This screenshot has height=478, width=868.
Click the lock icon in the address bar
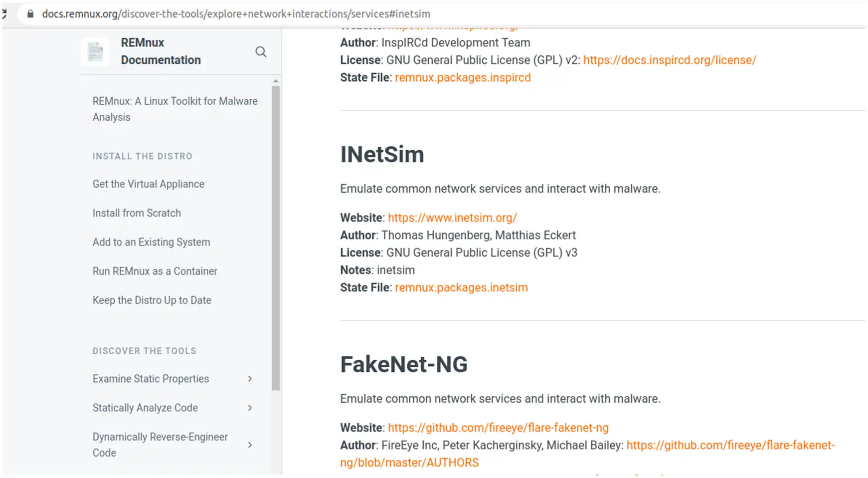point(30,14)
